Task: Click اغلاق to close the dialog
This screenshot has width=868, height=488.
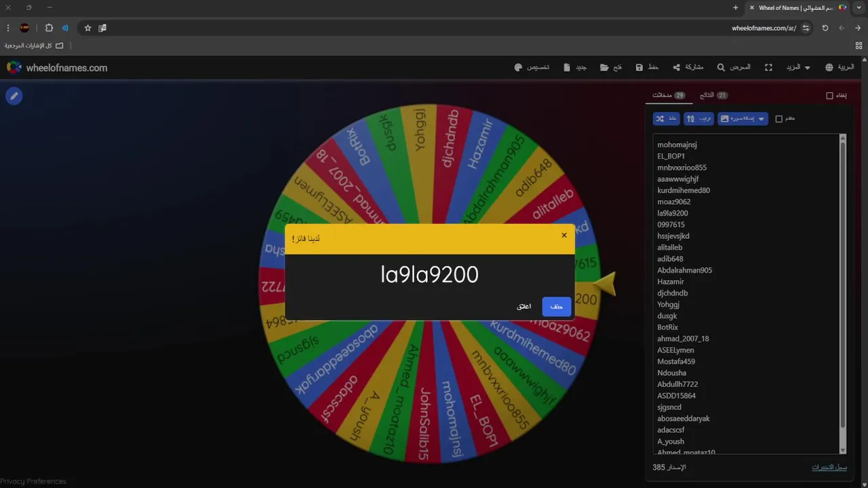Action: pos(524,306)
